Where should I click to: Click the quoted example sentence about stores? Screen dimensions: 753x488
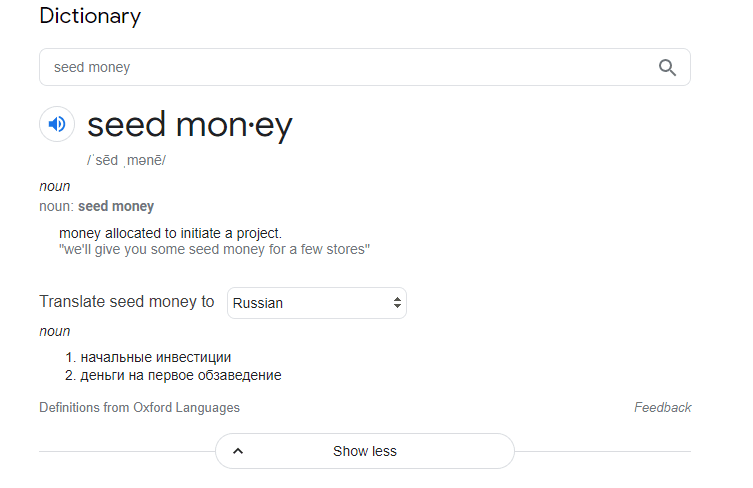pos(214,249)
